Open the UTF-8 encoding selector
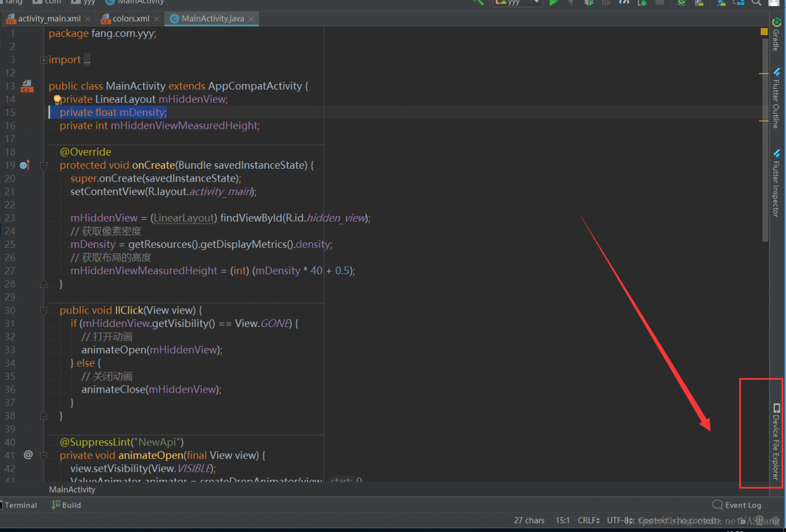Viewport: 786px width, 532px height. point(620,520)
